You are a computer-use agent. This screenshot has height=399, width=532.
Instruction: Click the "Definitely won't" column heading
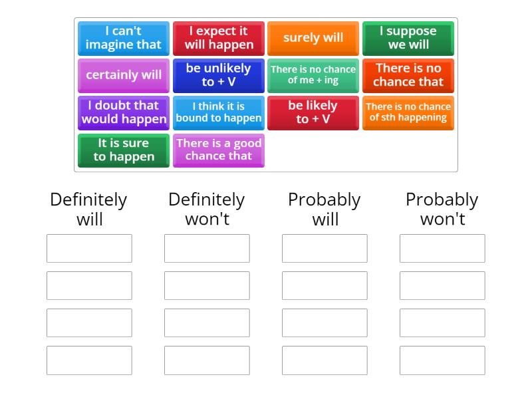click(x=207, y=209)
